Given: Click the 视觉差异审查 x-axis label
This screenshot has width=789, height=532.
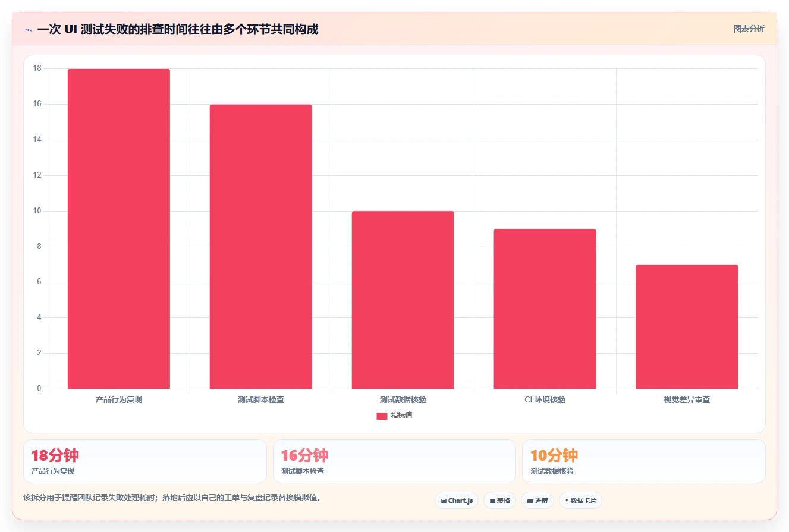Looking at the screenshot, I should pos(687,399).
